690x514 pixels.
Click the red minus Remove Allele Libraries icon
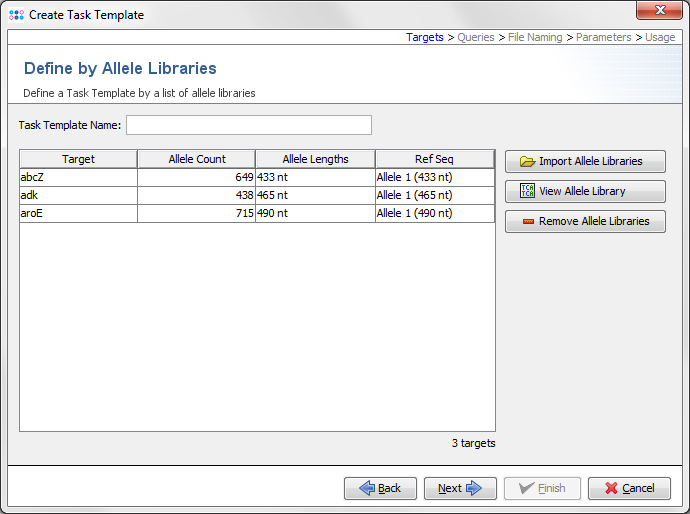pos(527,221)
